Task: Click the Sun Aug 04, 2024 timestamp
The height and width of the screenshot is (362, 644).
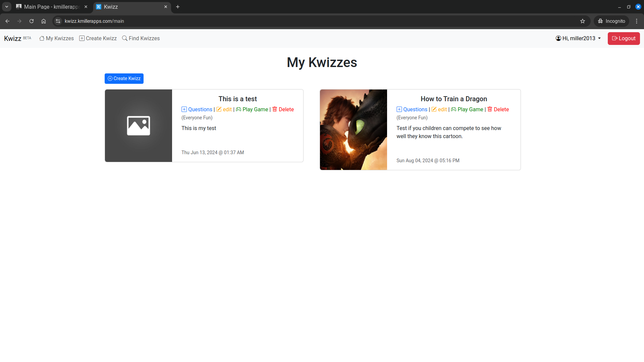Action: click(428, 161)
